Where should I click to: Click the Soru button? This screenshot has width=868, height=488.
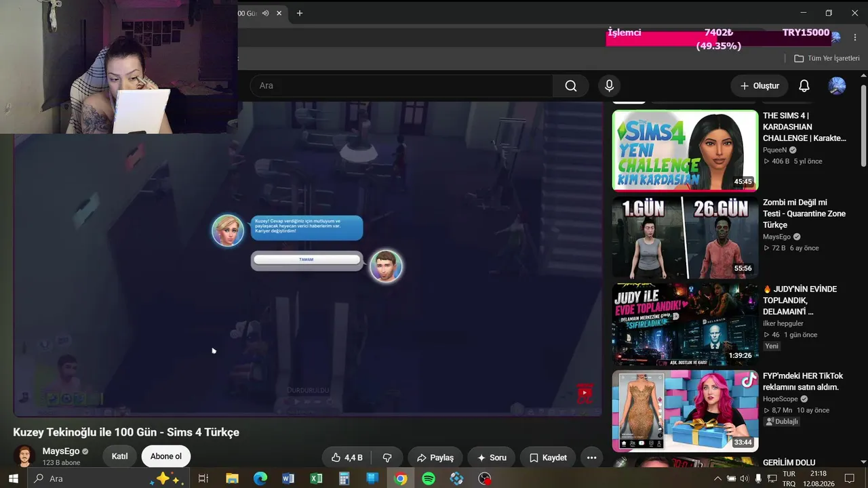click(492, 457)
